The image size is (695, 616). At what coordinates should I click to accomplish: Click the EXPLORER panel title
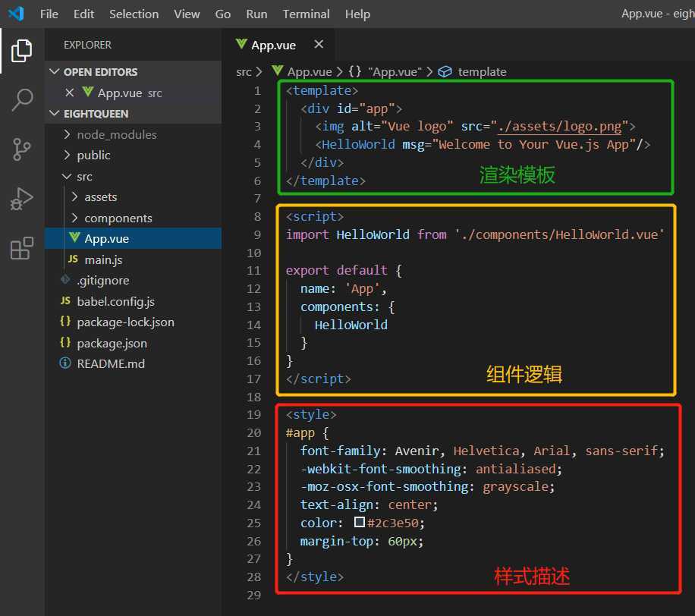coord(87,45)
